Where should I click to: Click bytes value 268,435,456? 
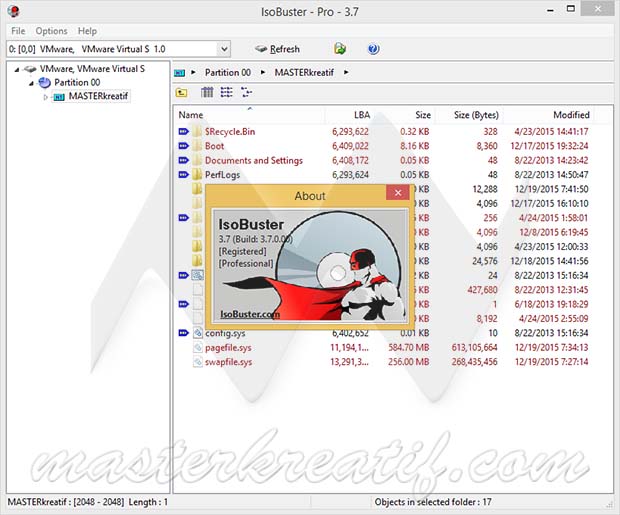474,362
